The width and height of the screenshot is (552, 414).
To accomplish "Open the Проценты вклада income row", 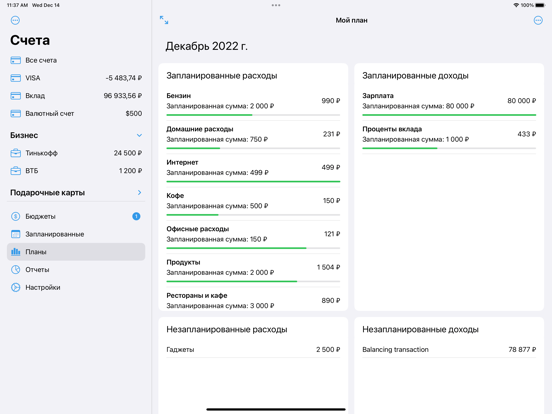I will click(x=449, y=137).
